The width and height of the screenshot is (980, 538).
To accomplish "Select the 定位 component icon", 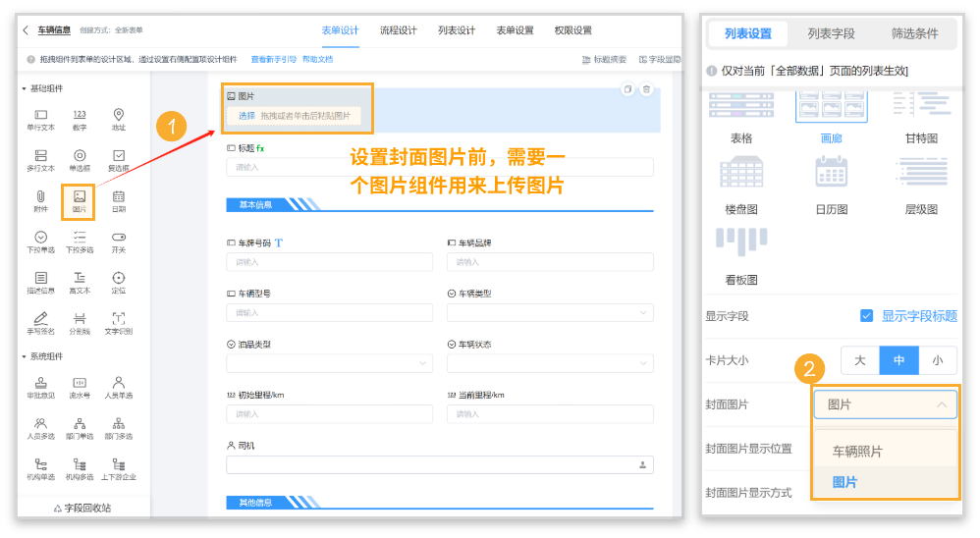I will [x=118, y=278].
